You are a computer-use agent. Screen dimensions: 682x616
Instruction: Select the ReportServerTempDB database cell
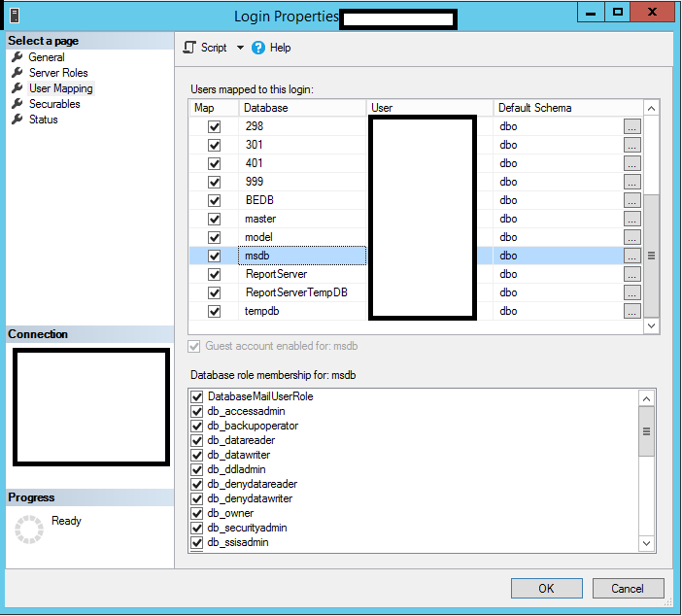[x=303, y=292]
